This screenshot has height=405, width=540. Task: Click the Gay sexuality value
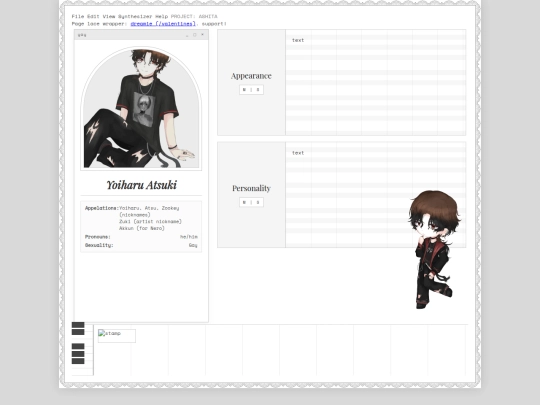click(193, 245)
